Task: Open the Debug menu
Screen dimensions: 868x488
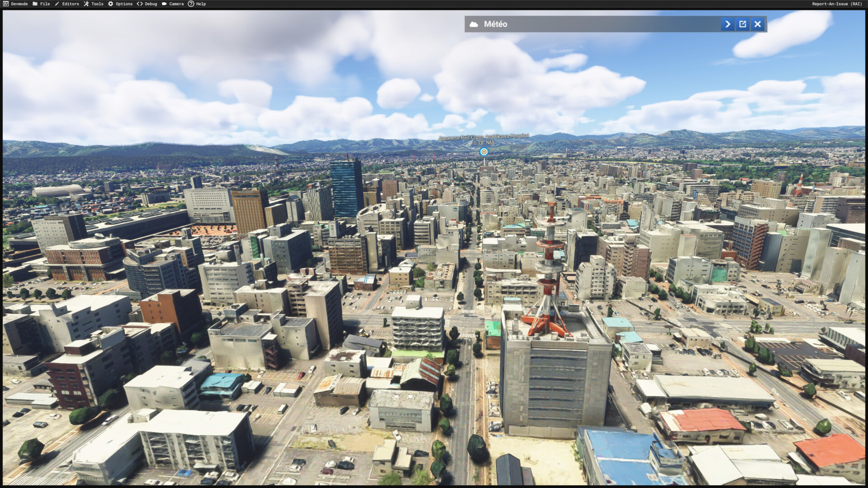Action: [151, 4]
